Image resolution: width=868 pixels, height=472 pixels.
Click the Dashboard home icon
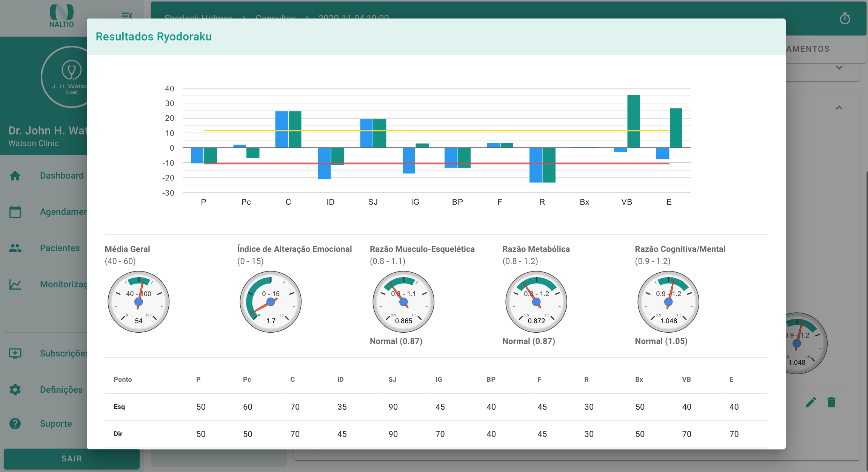[15, 176]
